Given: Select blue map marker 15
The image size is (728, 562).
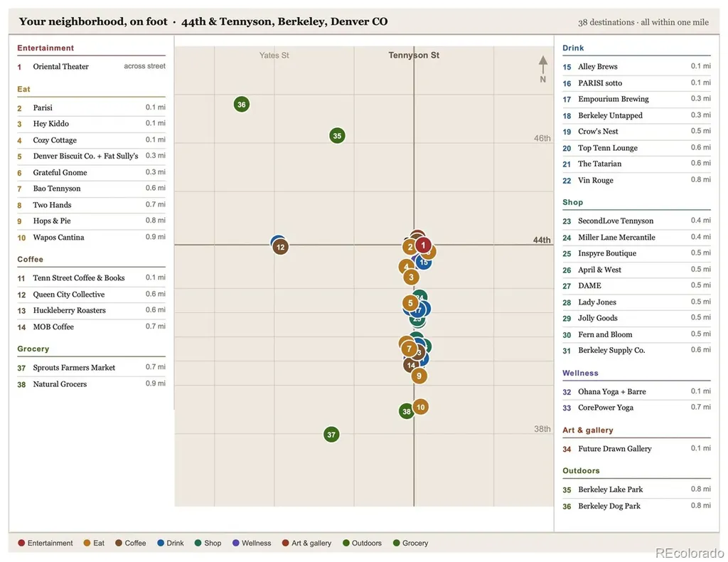Looking at the screenshot, I should [424, 262].
